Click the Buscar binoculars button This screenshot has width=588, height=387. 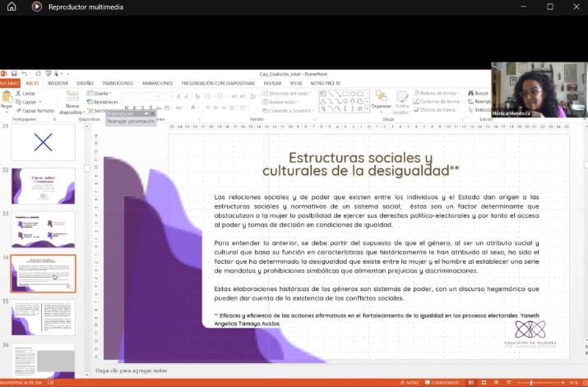click(x=478, y=93)
